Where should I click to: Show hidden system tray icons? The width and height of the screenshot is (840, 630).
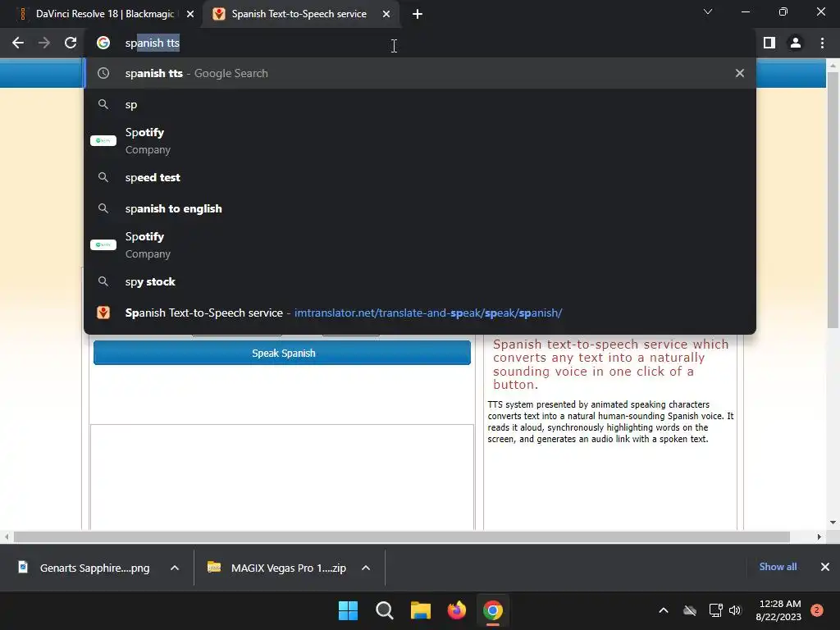[x=663, y=610]
